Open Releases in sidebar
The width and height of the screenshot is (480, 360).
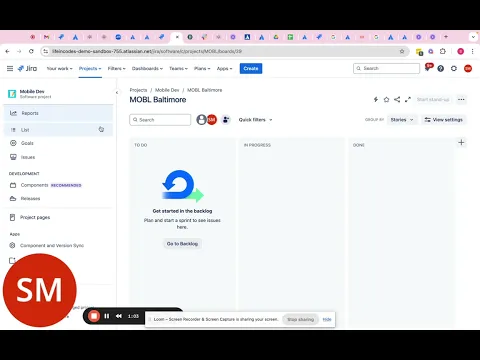[x=58, y=198]
